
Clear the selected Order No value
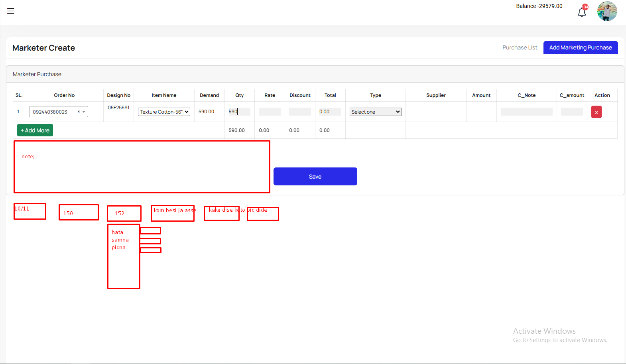(x=79, y=112)
